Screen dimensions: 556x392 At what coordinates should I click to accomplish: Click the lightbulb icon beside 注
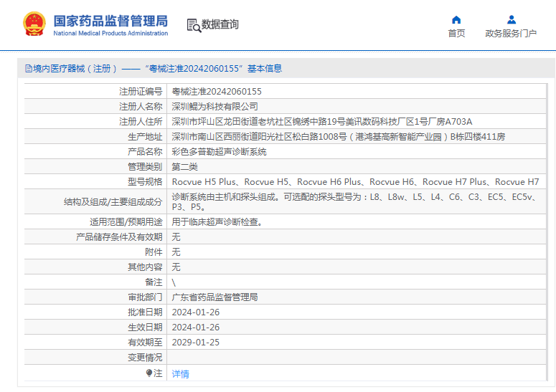(x=149, y=373)
